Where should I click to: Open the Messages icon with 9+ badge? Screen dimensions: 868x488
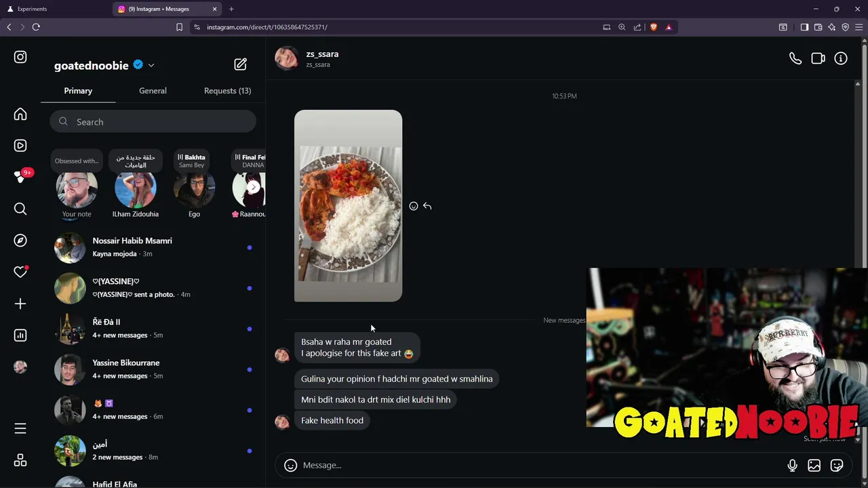pos(20,177)
